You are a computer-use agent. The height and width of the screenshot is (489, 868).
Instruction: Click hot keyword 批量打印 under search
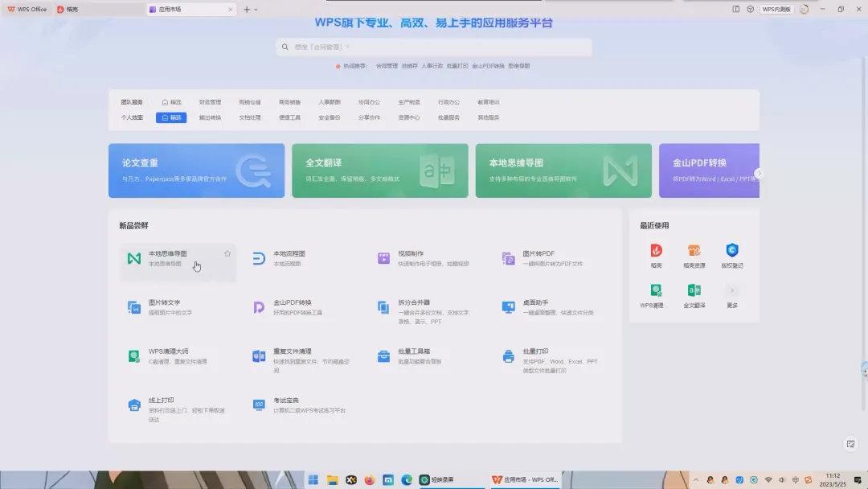point(457,66)
